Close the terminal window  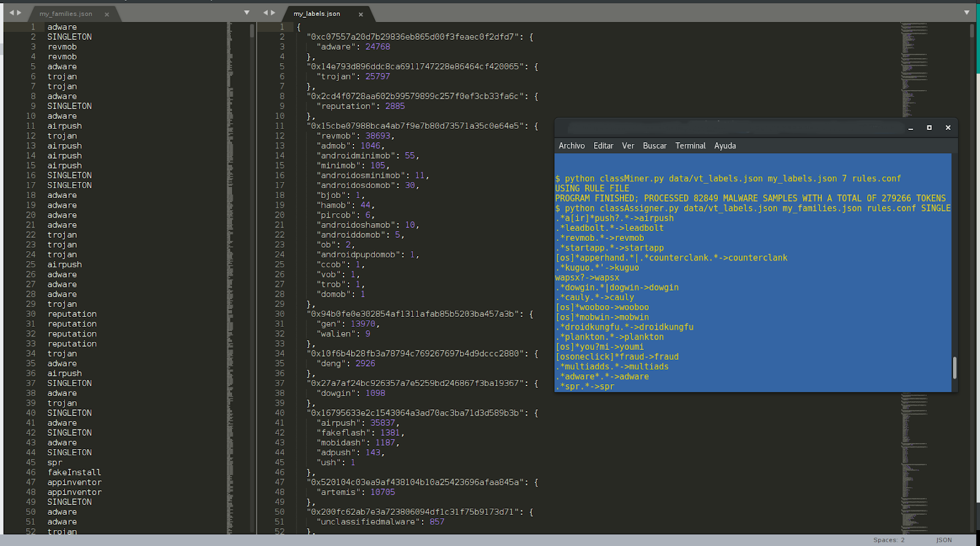point(948,127)
